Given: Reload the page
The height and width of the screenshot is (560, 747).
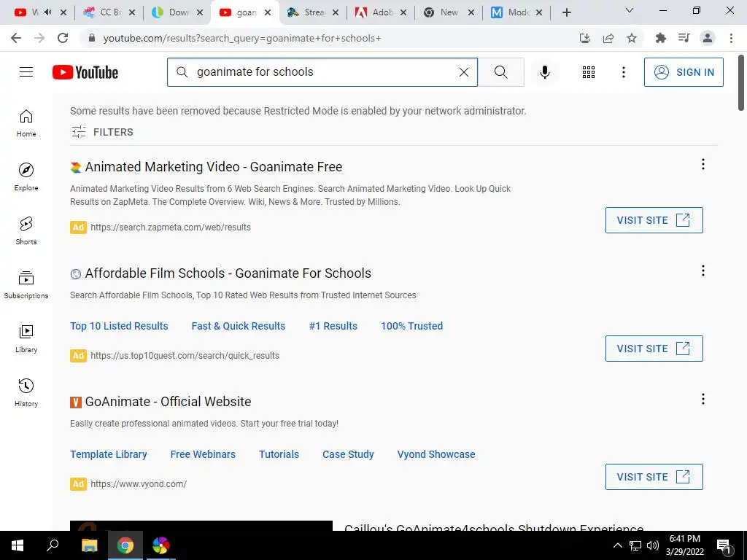Looking at the screenshot, I should (x=63, y=38).
